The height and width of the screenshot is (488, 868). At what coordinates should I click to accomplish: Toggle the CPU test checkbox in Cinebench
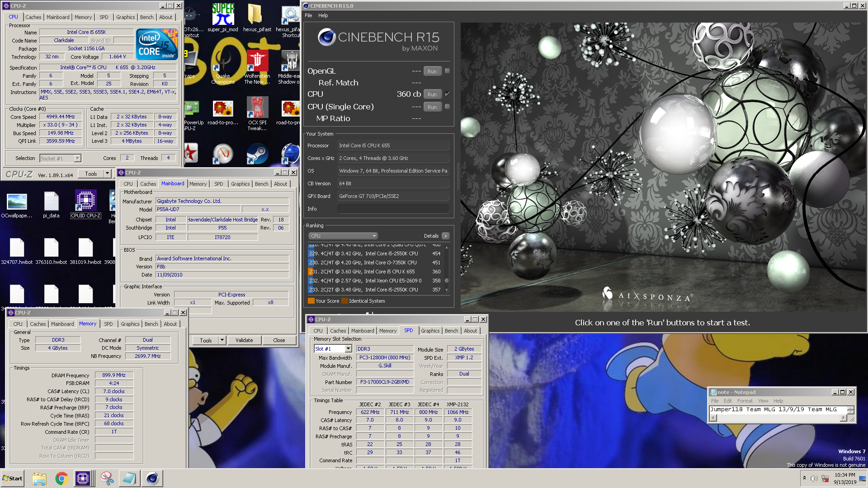447,94
